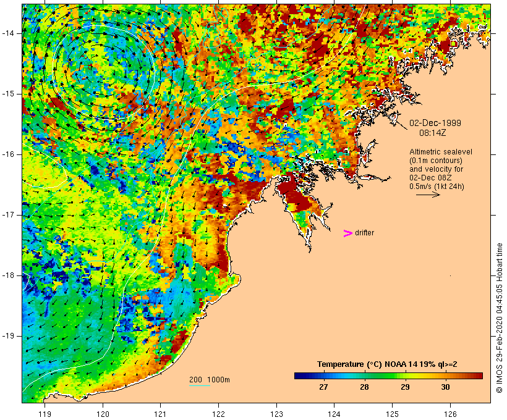
Task: Click the 0.5m/s velocity scale arrow
Action: click(x=428, y=195)
